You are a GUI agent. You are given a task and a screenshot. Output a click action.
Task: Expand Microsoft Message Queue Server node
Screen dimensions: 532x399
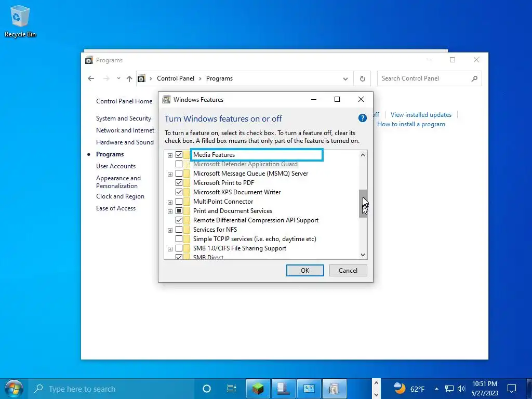coord(170,174)
